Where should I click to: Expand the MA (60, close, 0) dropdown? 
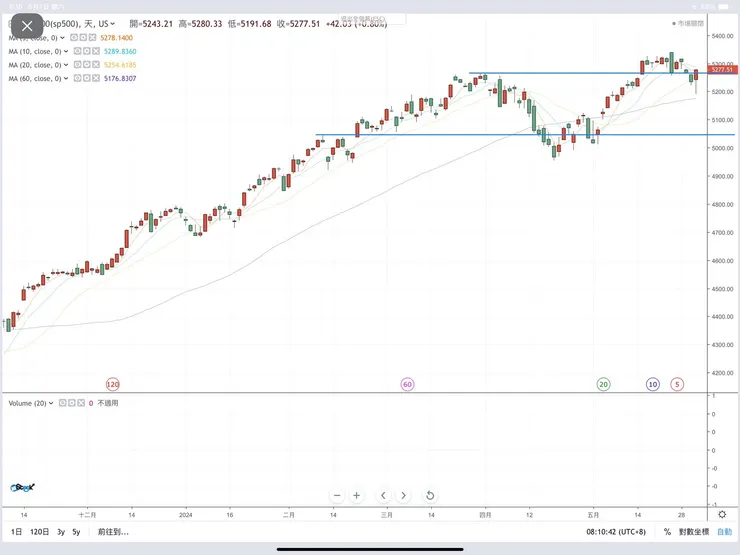[x=66, y=79]
